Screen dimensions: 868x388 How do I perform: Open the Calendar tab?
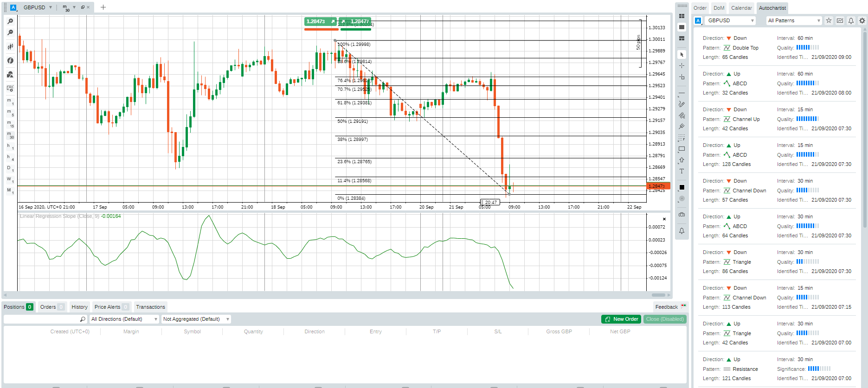(x=741, y=8)
